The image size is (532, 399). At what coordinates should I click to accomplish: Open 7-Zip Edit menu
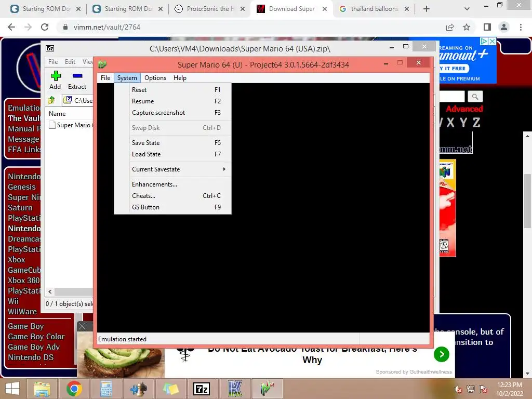tap(70, 62)
